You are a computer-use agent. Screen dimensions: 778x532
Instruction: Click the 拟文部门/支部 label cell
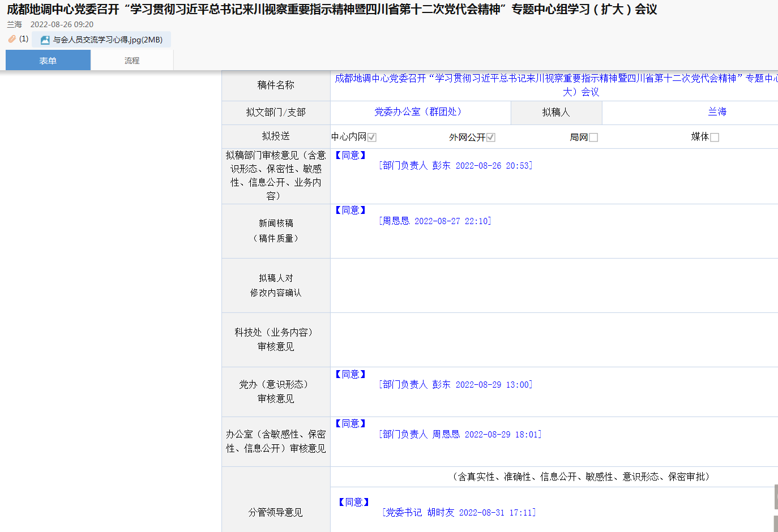276,113
